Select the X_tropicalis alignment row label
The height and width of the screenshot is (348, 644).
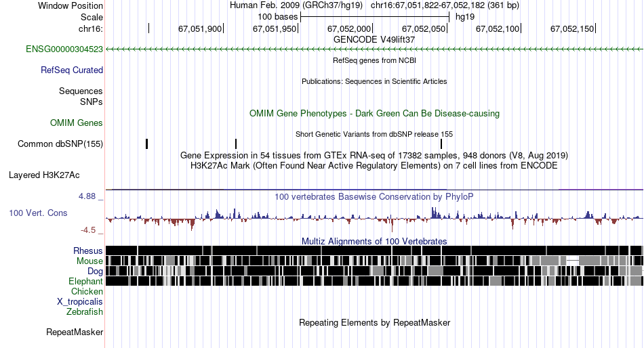[80, 302]
